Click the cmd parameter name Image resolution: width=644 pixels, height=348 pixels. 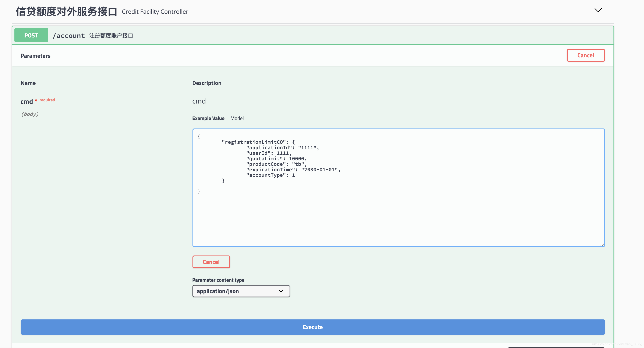point(26,102)
